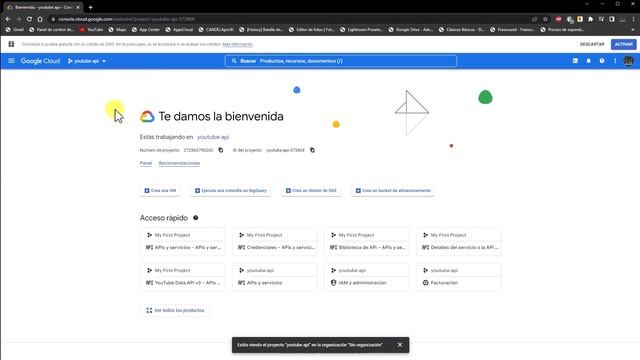Open the IAM y administración card
The width and height of the screenshot is (640, 360).
click(x=367, y=277)
